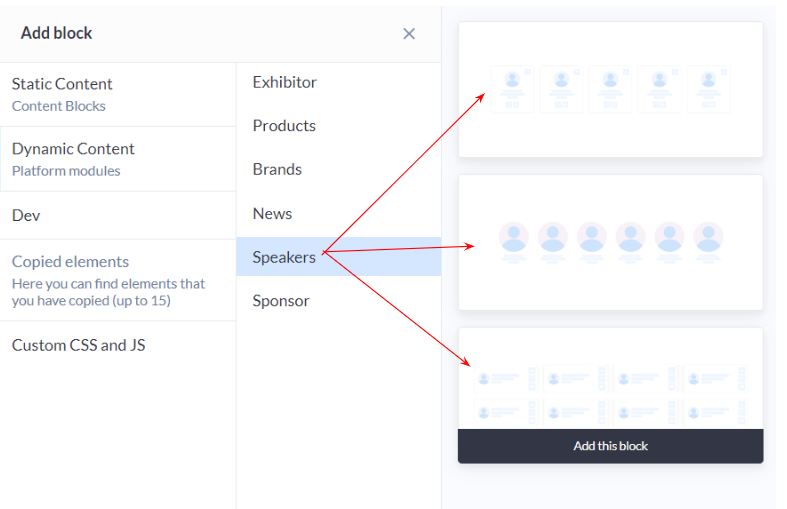Choose the Sponsor module

[338, 301]
